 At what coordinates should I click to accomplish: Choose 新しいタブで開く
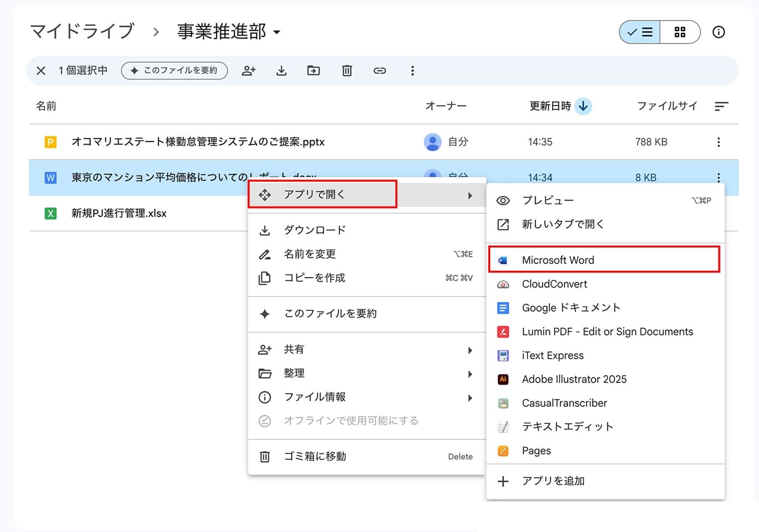[x=606, y=224]
